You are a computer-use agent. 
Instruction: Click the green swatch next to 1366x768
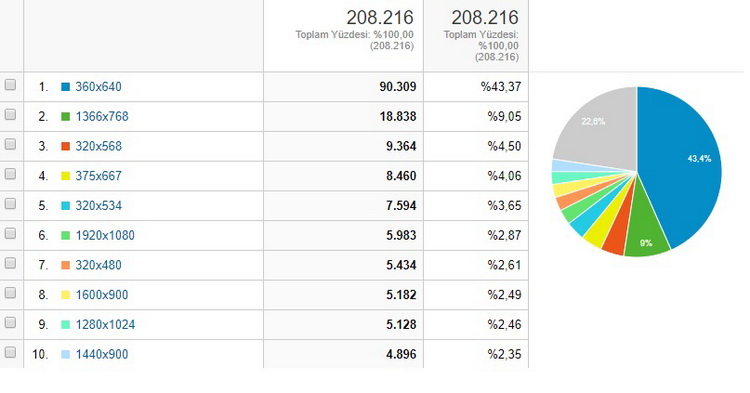tap(66, 117)
